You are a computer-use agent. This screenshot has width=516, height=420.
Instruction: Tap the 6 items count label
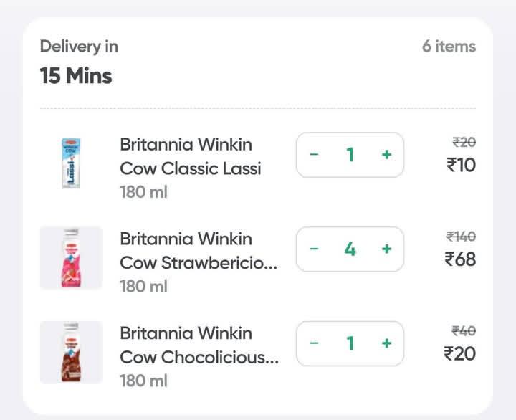pyautogui.click(x=449, y=47)
